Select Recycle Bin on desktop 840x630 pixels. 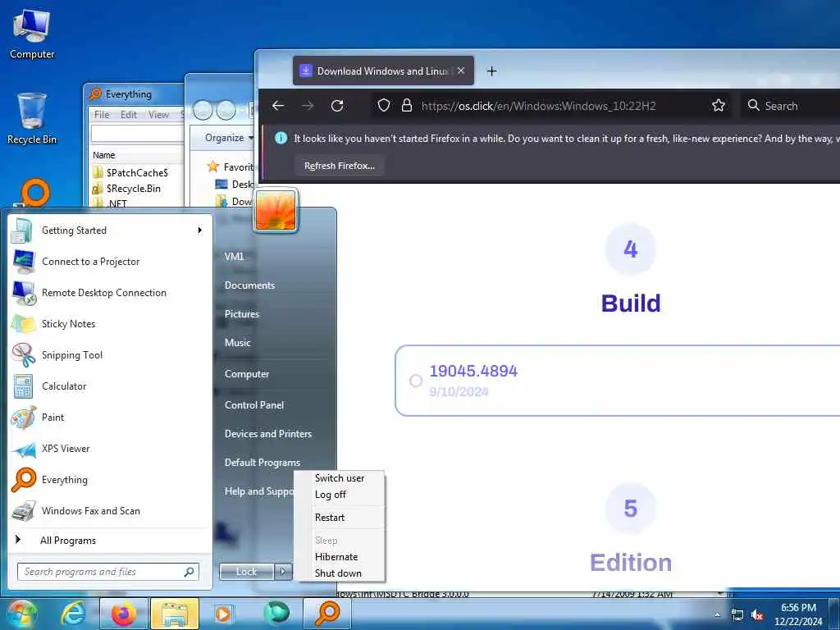[32, 119]
